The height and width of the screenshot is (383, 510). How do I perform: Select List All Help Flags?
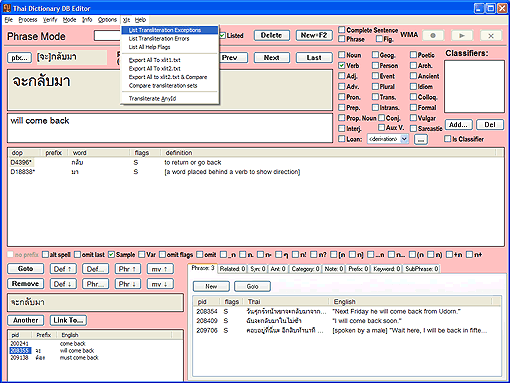pos(170,47)
